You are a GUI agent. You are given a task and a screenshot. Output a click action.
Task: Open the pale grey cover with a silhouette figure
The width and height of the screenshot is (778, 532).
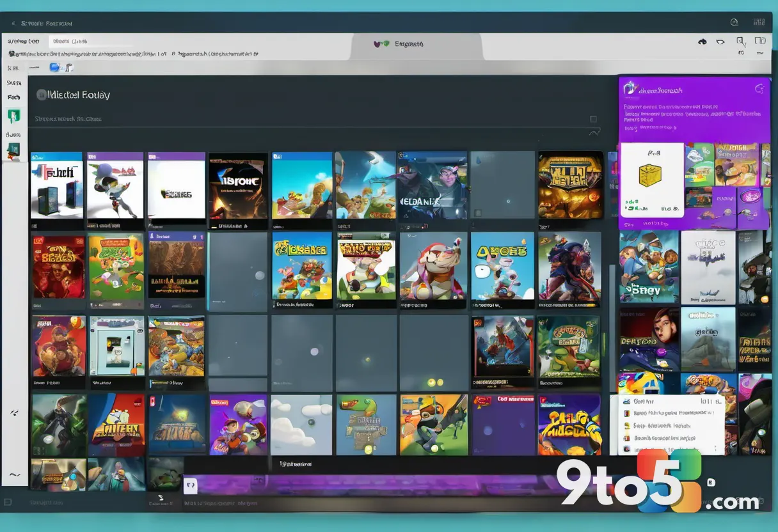click(x=708, y=267)
